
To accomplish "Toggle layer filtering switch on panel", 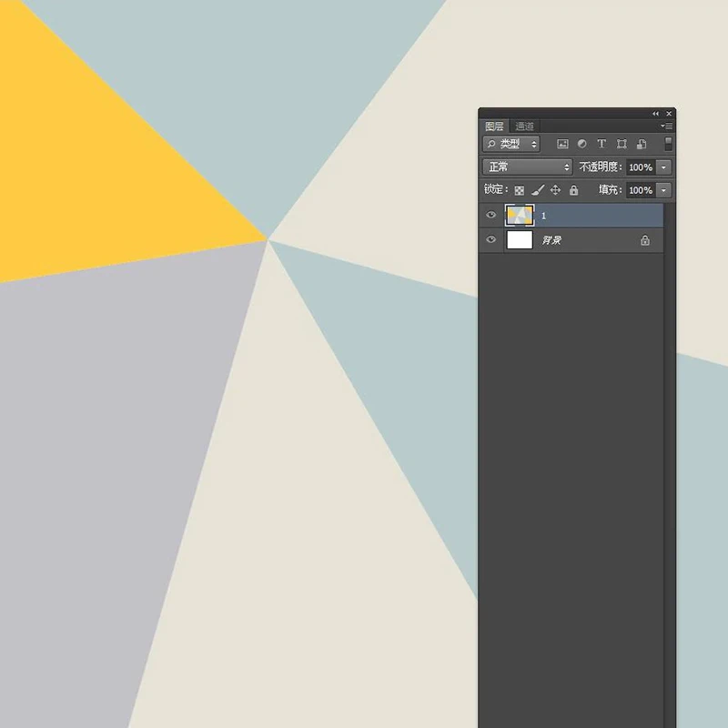I will click(x=668, y=144).
